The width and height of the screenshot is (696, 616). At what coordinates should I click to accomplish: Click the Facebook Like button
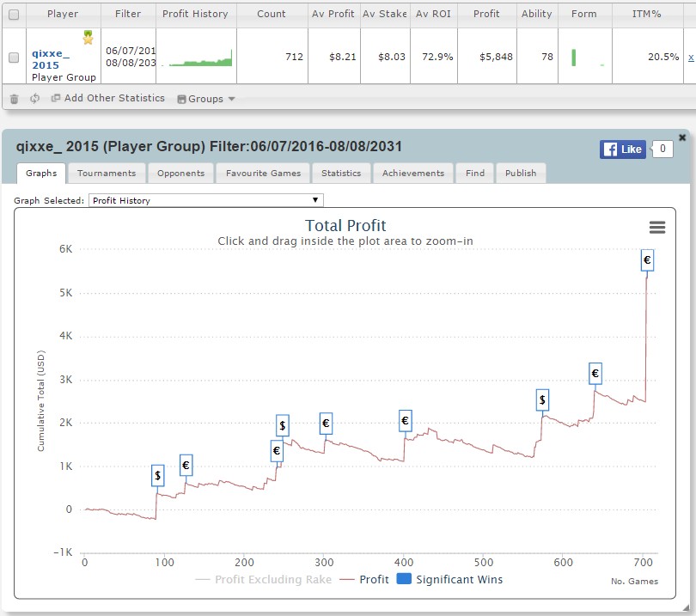[623, 149]
